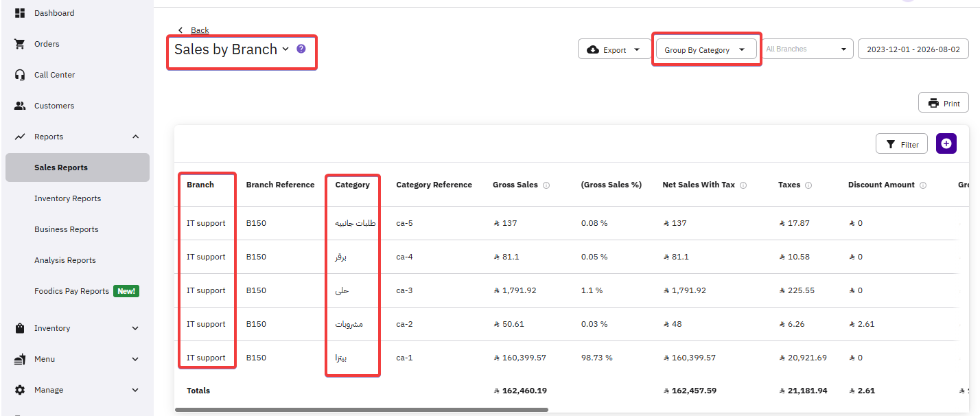Click the purple help question mark icon

301,49
